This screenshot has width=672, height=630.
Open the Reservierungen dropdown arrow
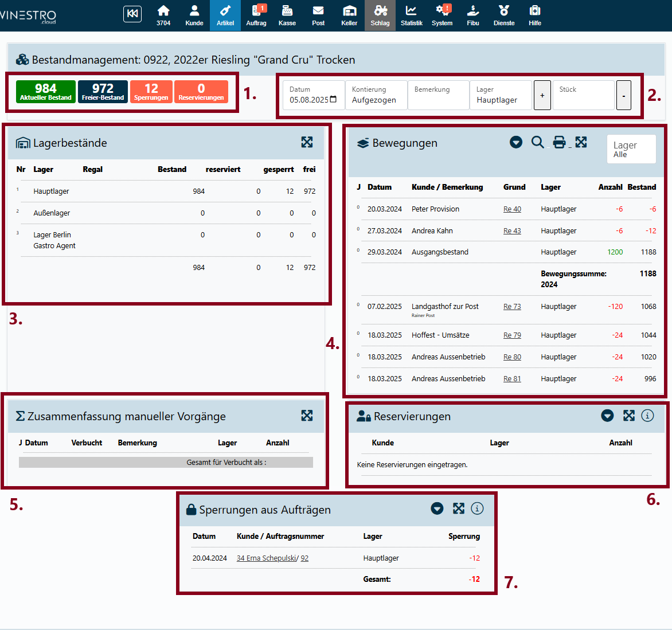pyautogui.click(x=608, y=416)
